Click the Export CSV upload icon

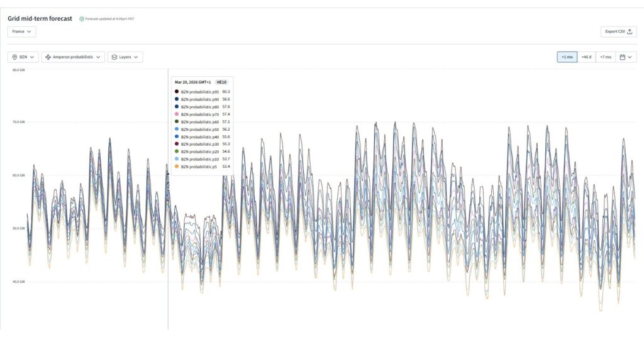click(x=630, y=31)
